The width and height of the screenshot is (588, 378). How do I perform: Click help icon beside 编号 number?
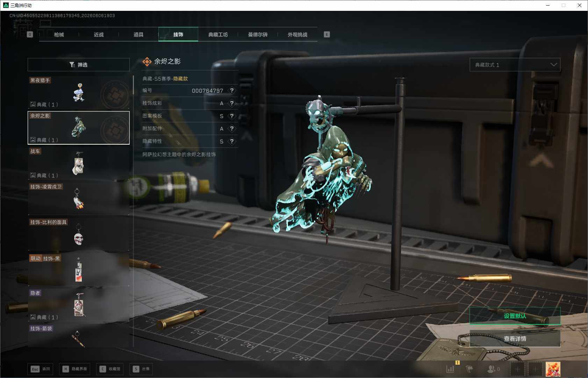(x=232, y=90)
